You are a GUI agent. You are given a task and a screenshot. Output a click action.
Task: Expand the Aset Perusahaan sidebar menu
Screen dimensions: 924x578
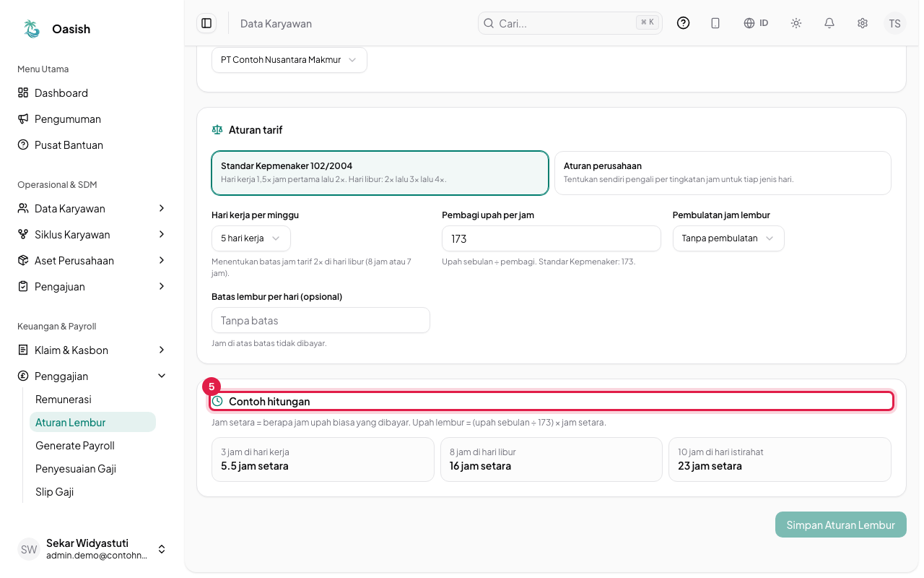point(92,261)
